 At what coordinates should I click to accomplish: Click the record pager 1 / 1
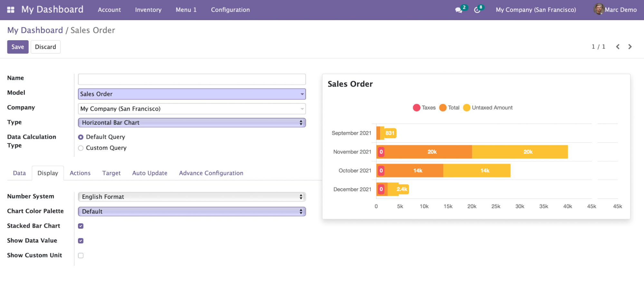point(598,47)
